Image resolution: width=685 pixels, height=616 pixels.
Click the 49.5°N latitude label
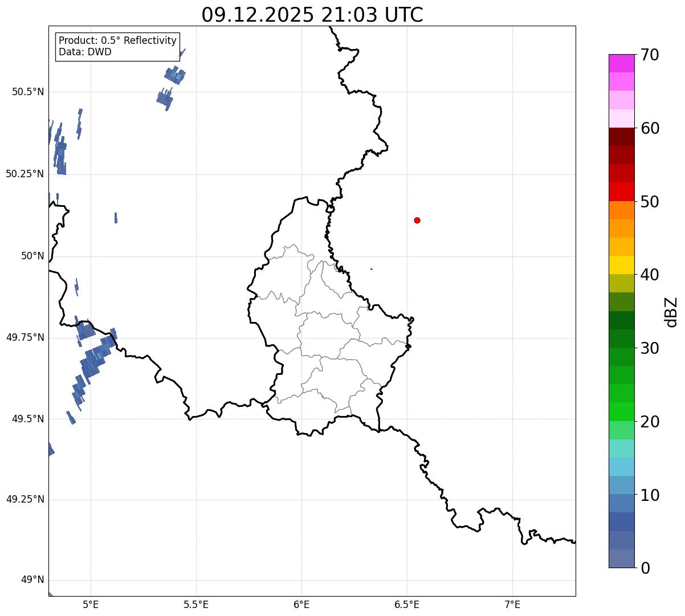point(28,419)
